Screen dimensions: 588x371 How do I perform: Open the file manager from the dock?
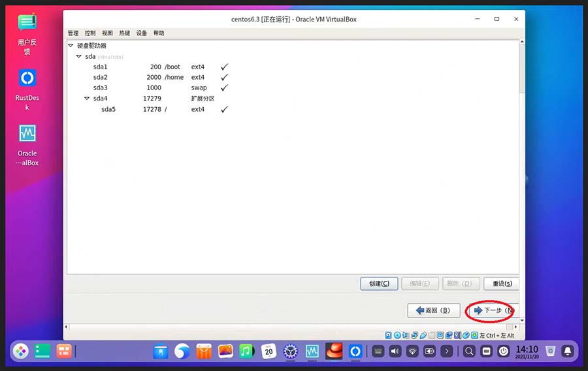(161, 351)
